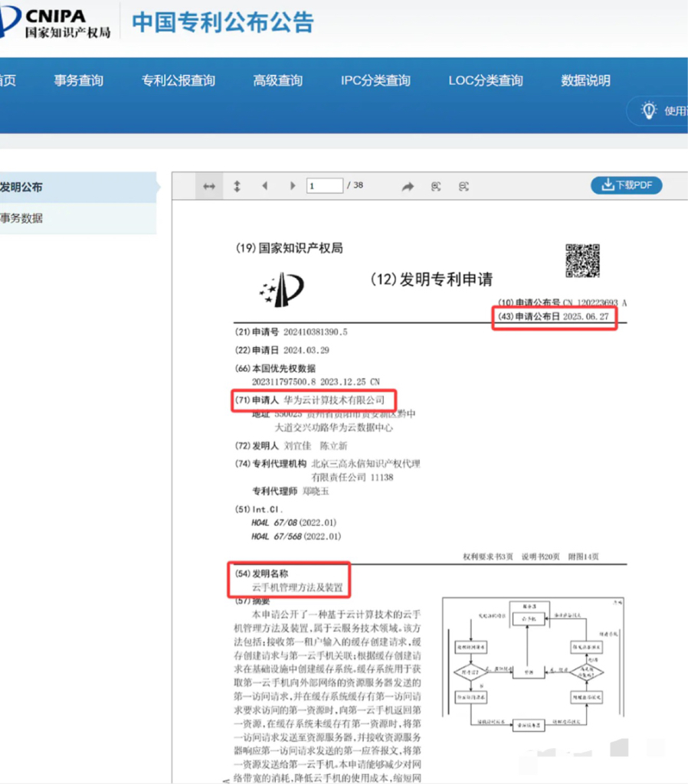Viewport: 688px width, 784px height.
Task: Open the IPC分类查询 menu item
Action: [x=375, y=80]
